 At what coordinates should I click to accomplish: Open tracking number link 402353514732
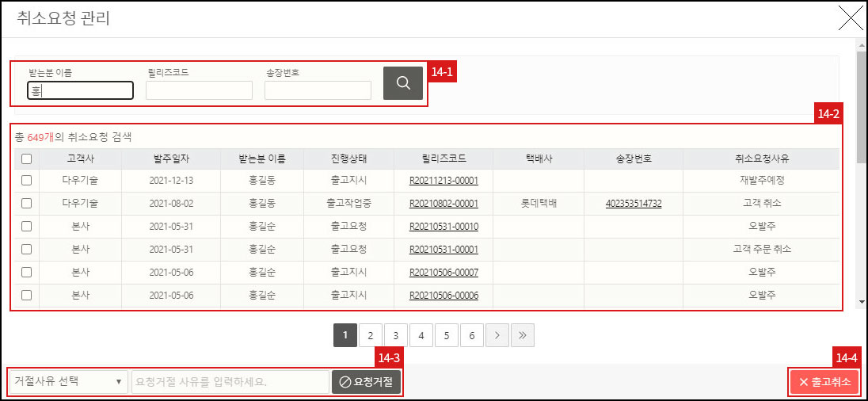point(634,203)
